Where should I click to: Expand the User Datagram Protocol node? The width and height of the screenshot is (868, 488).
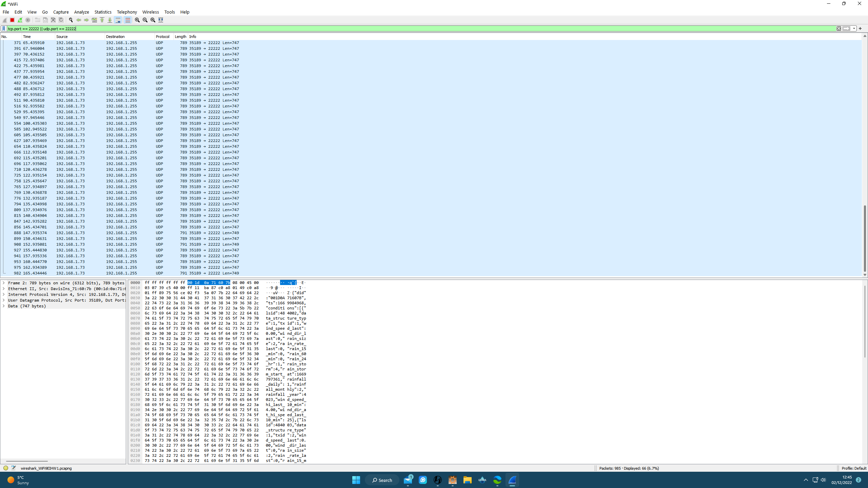4,300
